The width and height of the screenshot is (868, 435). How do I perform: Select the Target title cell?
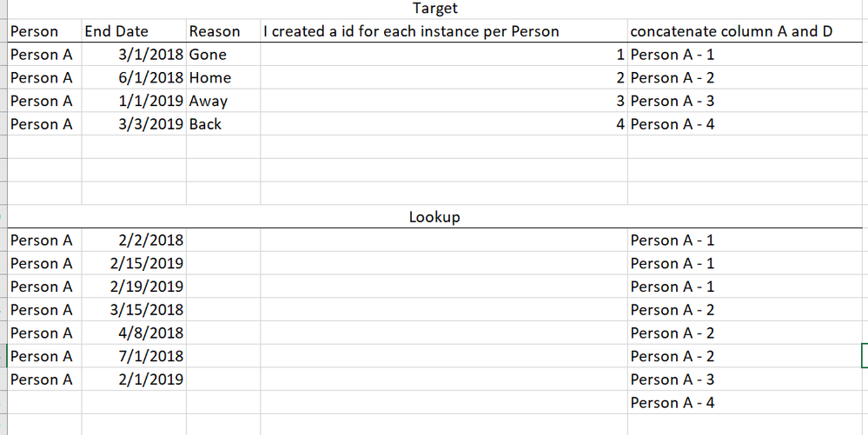434,9
